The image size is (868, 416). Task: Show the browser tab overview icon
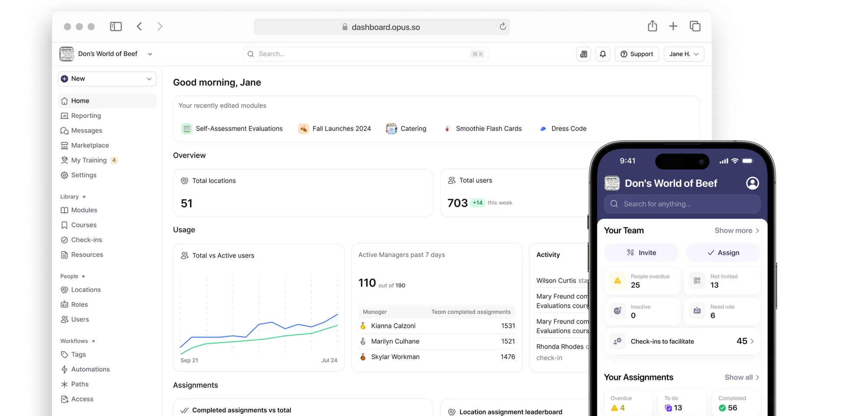point(695,26)
